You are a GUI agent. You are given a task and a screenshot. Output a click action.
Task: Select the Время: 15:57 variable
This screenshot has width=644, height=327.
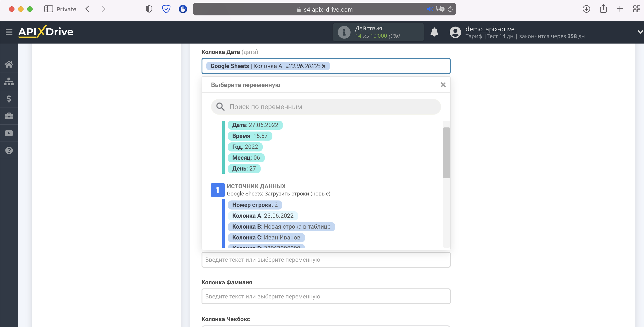point(250,136)
